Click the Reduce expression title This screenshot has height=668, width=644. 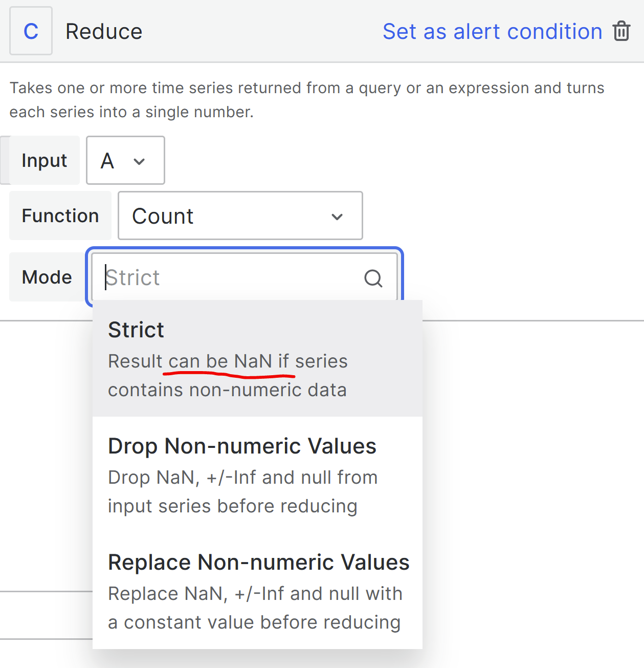(x=104, y=31)
